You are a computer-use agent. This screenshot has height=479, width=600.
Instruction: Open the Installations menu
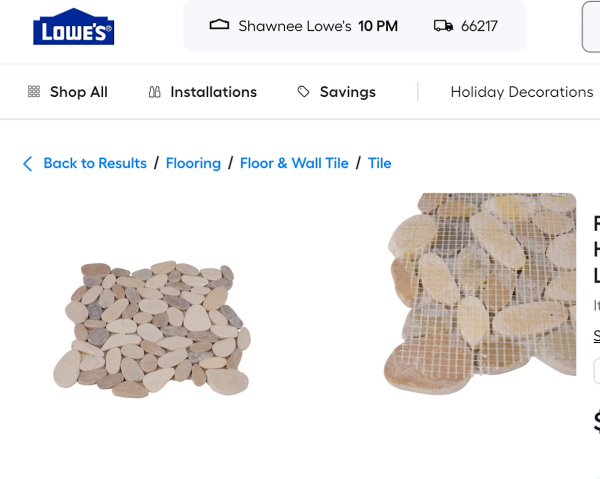click(202, 92)
